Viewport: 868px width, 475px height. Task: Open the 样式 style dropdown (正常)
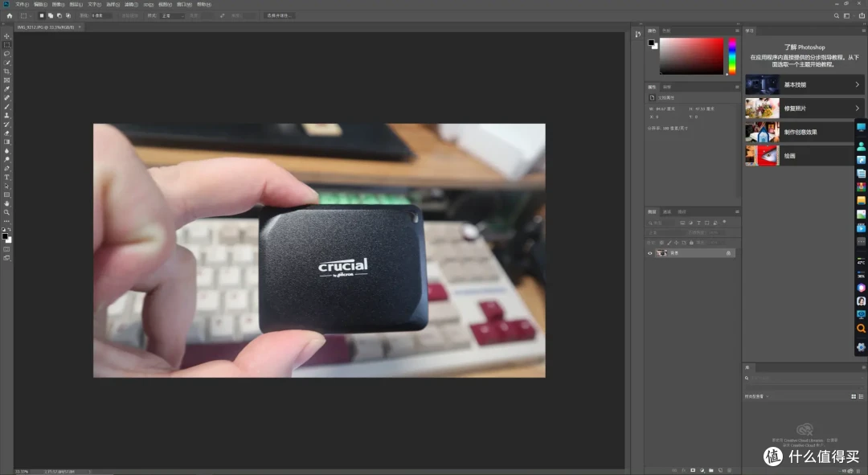pyautogui.click(x=172, y=15)
